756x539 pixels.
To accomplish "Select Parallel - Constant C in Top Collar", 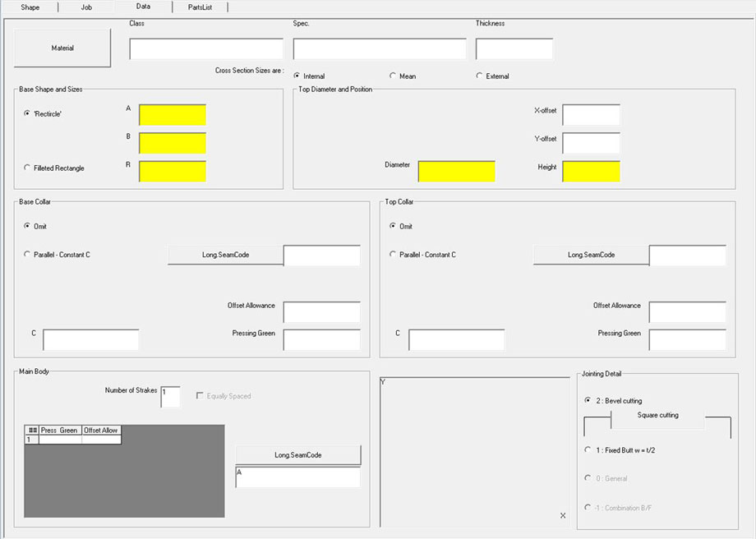I will click(422, 254).
